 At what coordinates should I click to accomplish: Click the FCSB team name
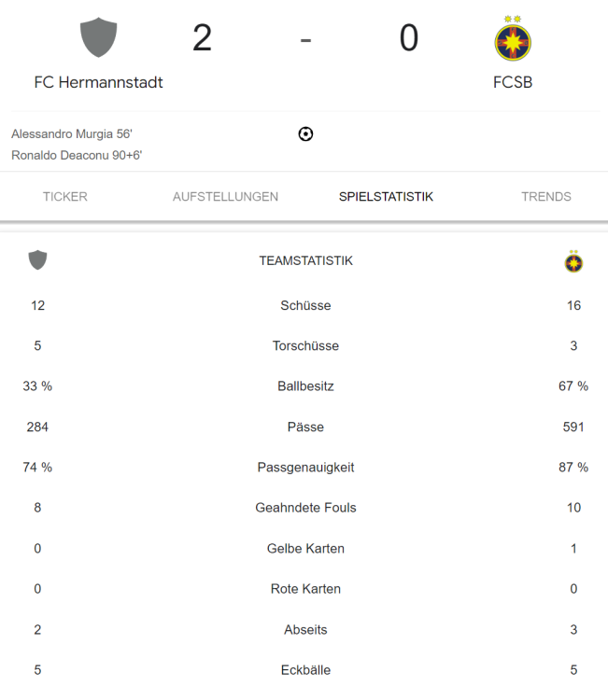(513, 82)
